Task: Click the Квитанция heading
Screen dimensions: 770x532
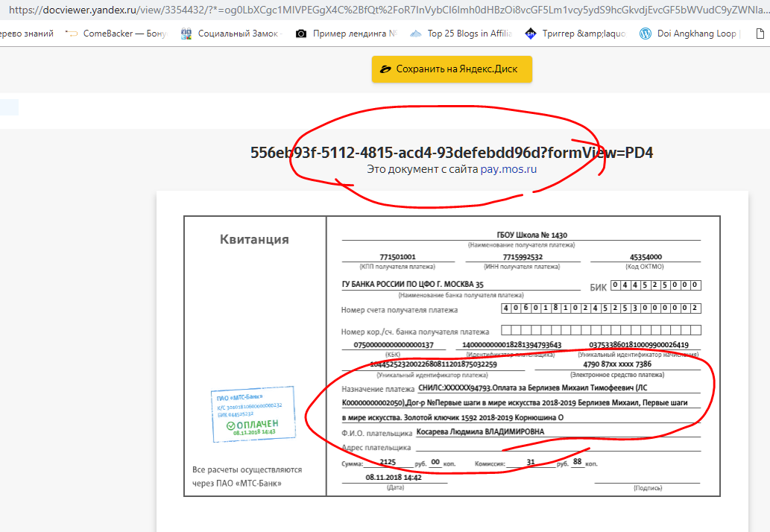Action: [x=254, y=239]
